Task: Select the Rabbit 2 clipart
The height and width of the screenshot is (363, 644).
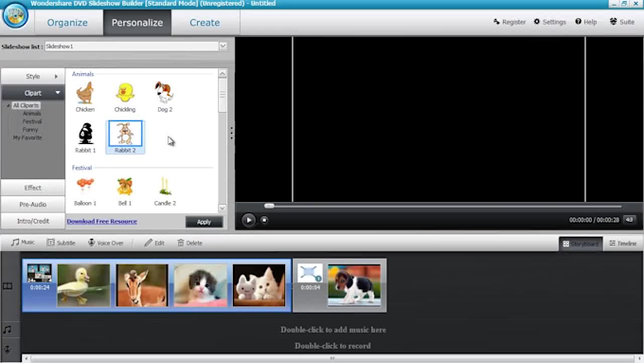Action: pyautogui.click(x=125, y=137)
